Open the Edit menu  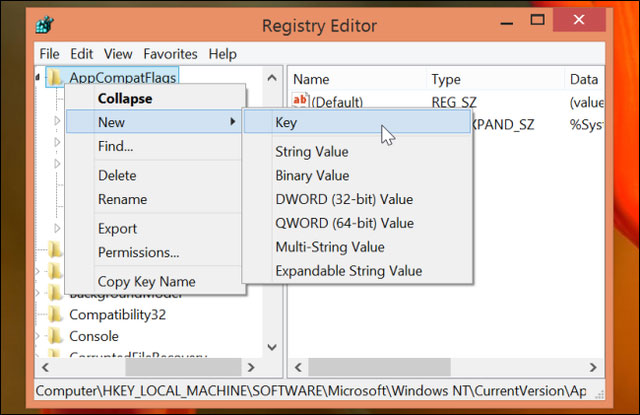[x=82, y=54]
